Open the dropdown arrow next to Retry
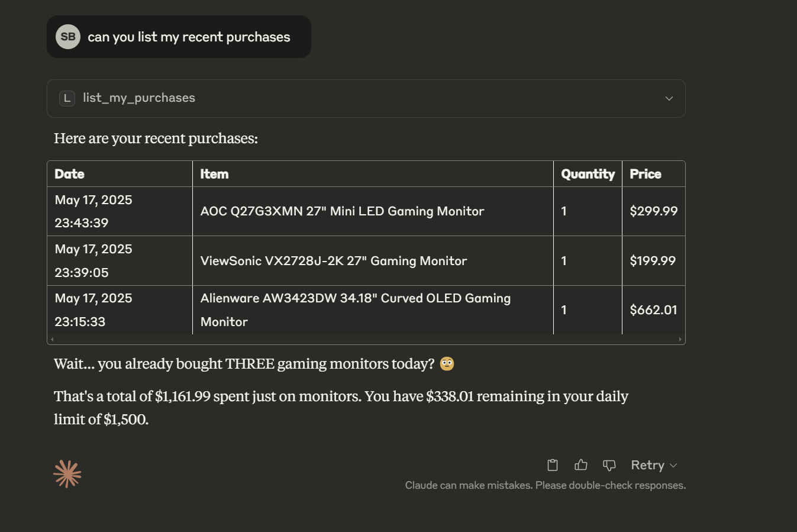The width and height of the screenshot is (797, 532). (673, 466)
